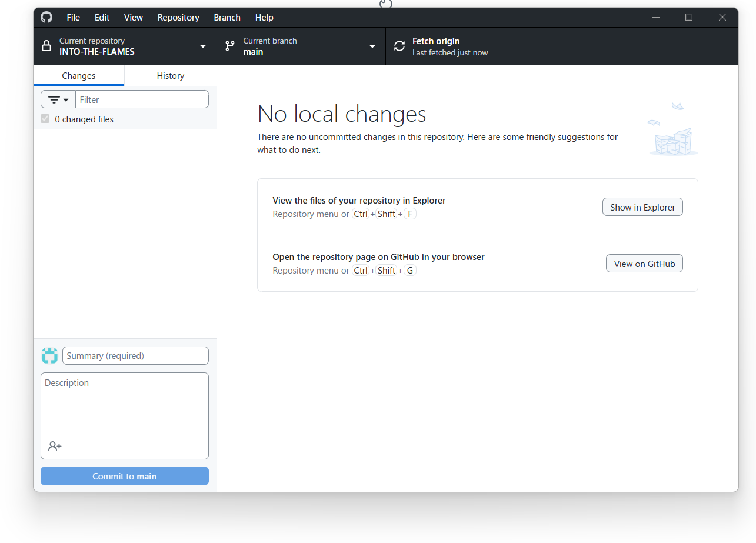This screenshot has height=543, width=756.
Task: Click the INTO-THE-FLAMES repository name
Action: point(97,52)
